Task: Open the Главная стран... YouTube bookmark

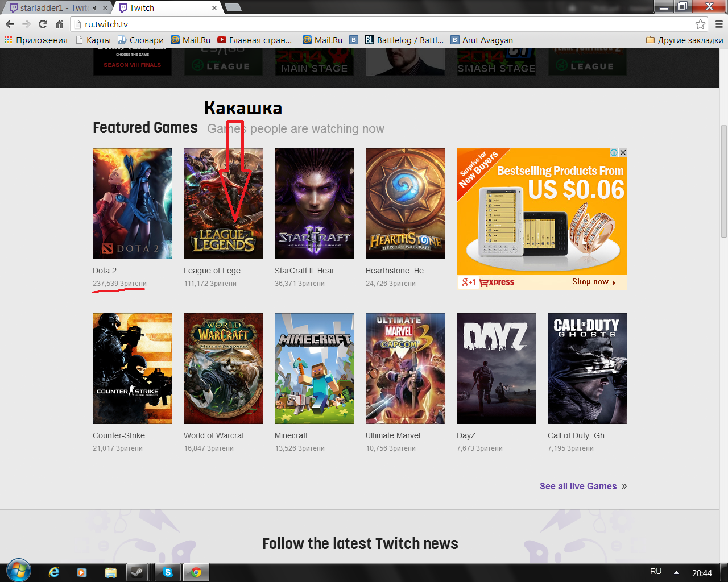Action: click(x=255, y=40)
